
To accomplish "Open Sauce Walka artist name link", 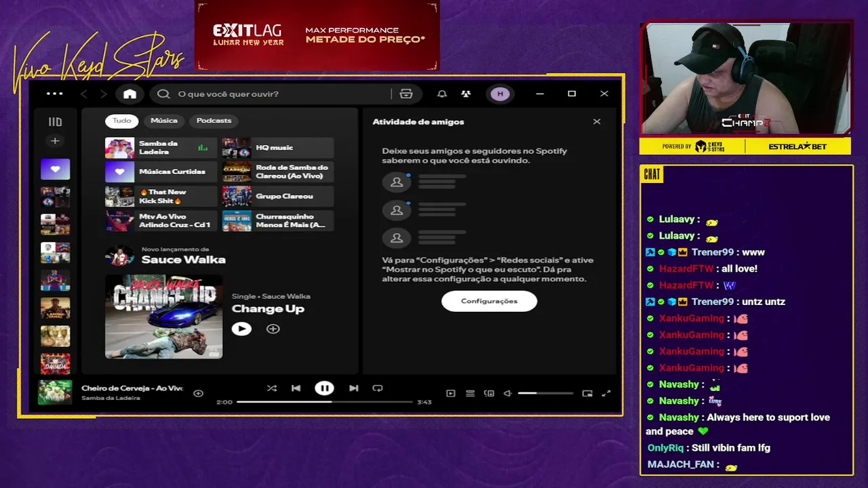I will [x=184, y=260].
